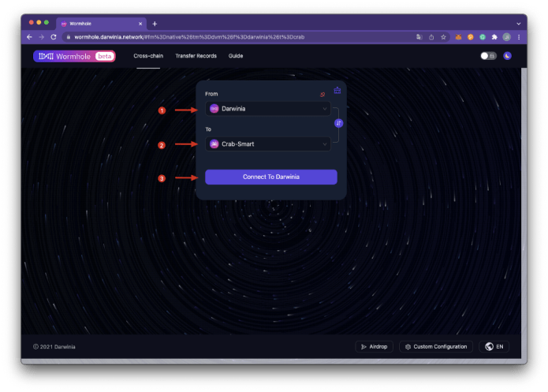Reload the page
This screenshot has width=548, height=392.
click(x=54, y=37)
